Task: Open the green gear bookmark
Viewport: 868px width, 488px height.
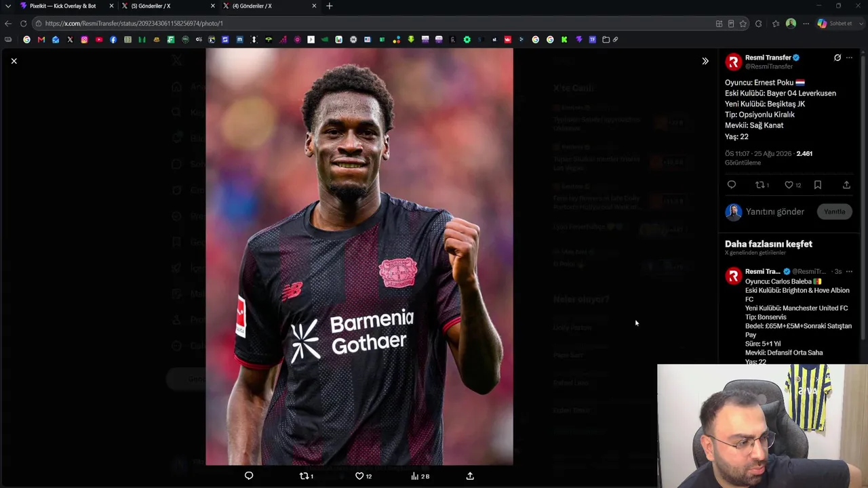Action: 467,39
